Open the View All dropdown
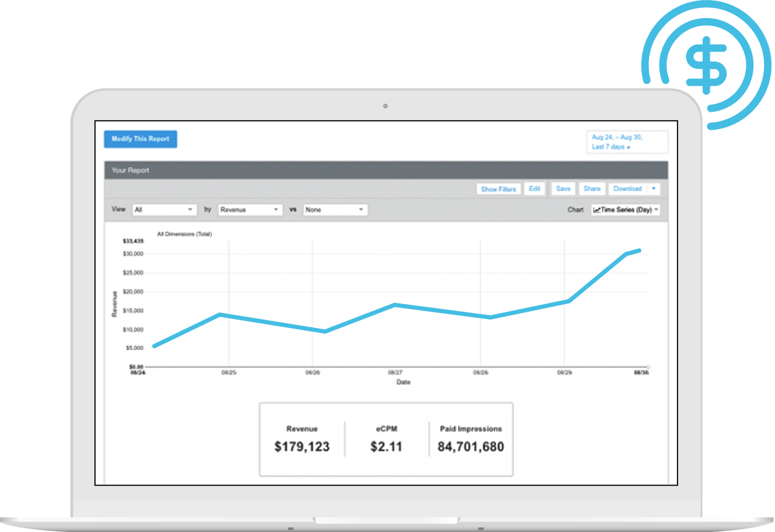Viewport: 775px width, 532px height. pyautogui.click(x=164, y=210)
